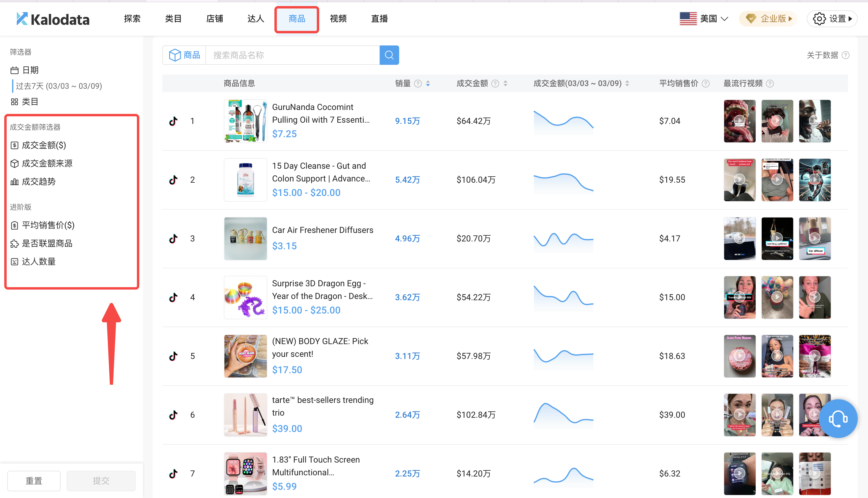Sort by the 成交金额 column arrows
The image size is (868, 498).
click(x=505, y=84)
